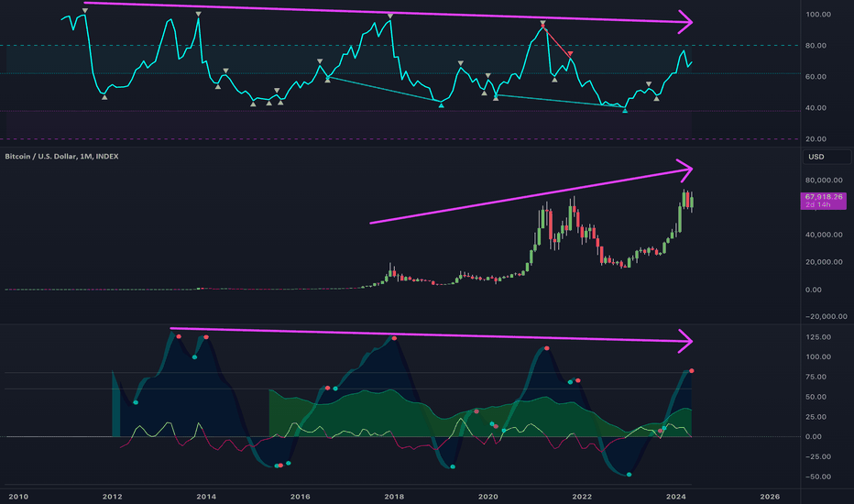Click the -50.00 lower indicator scale label

coord(818,477)
